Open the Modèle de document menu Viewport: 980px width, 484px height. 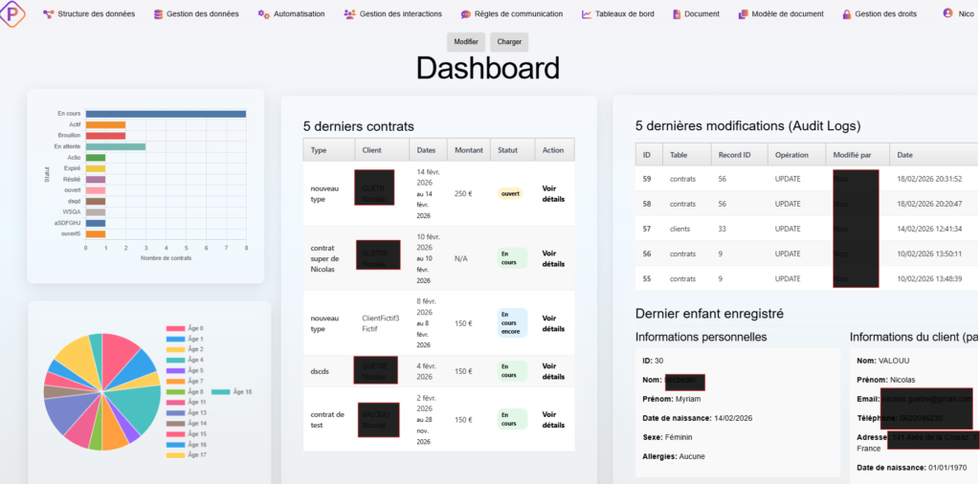(x=781, y=14)
